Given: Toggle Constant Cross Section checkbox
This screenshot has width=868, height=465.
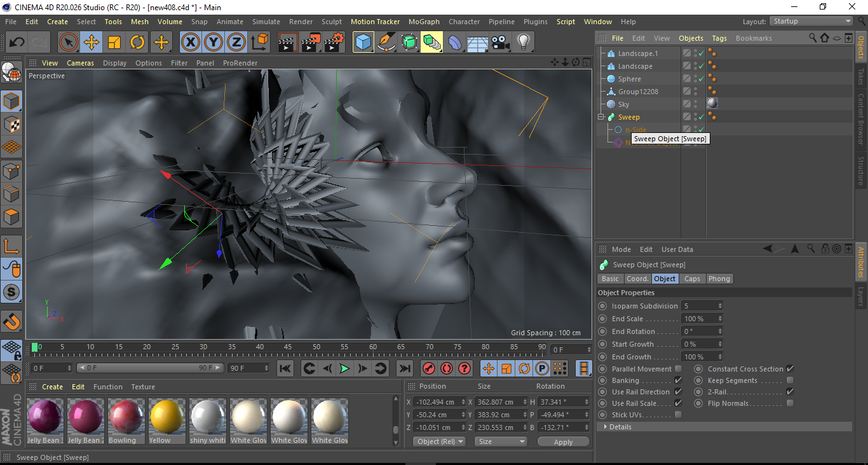Looking at the screenshot, I should click(x=790, y=368).
